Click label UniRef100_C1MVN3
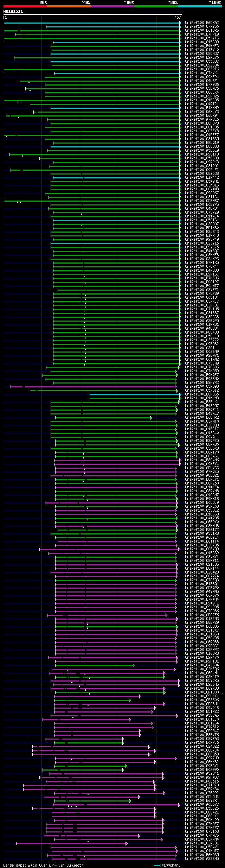225x868 pixels. (202, 398)
